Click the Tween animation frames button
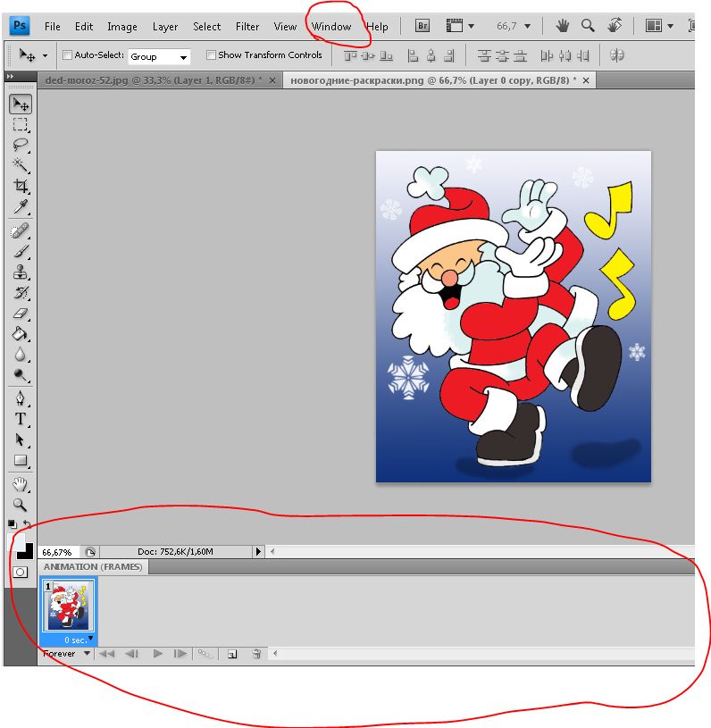The image size is (711, 728). 205,654
